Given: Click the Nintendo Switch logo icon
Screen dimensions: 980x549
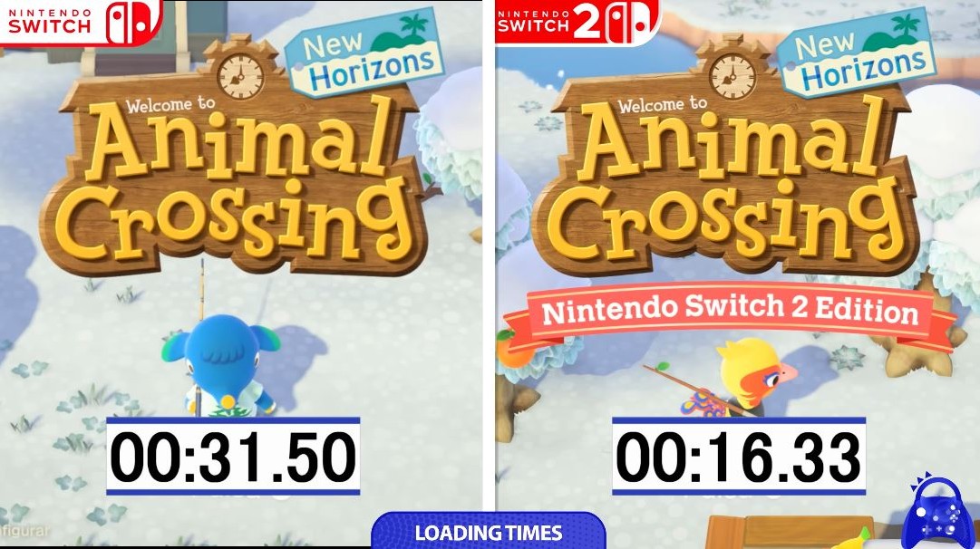Looking at the screenshot, I should 131,23.
